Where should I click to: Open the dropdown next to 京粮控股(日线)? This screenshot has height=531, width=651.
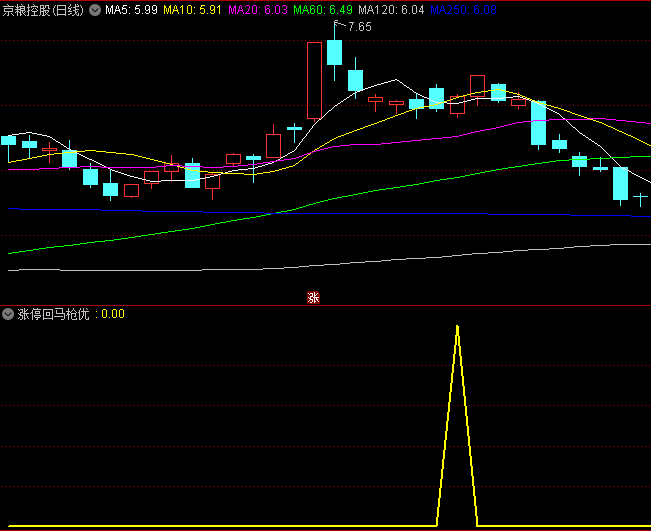[x=95, y=10]
